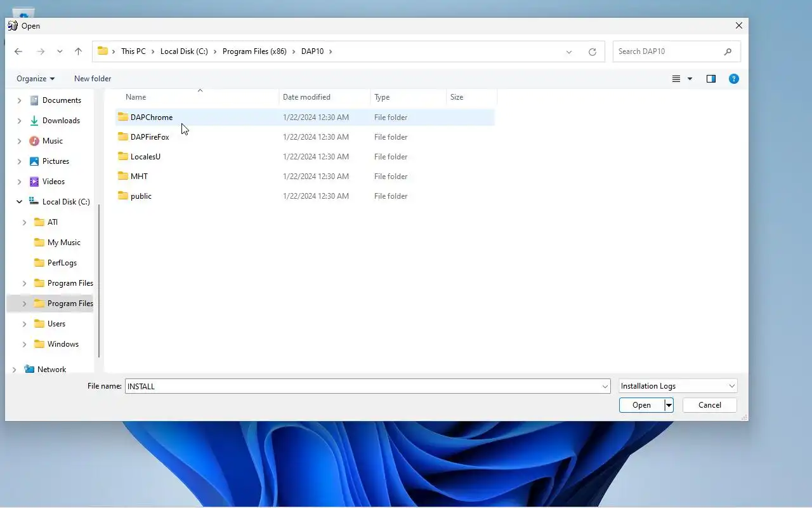Click the forward navigation arrow

[41, 51]
